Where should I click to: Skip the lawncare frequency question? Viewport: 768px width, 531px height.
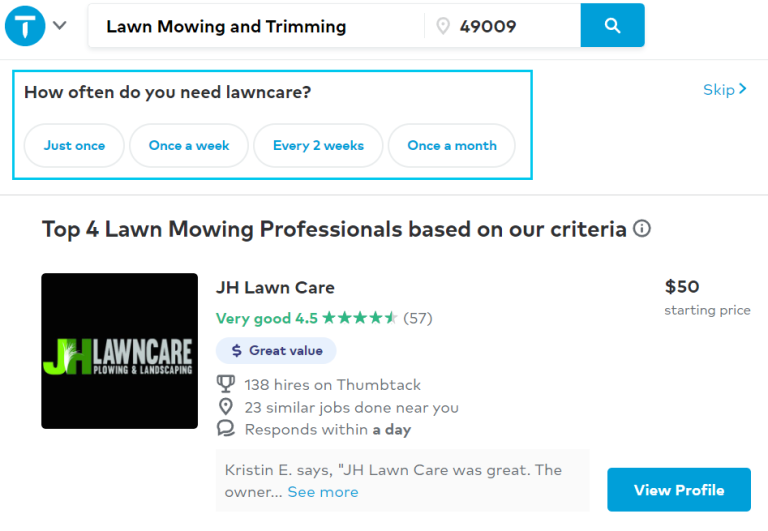pos(725,90)
